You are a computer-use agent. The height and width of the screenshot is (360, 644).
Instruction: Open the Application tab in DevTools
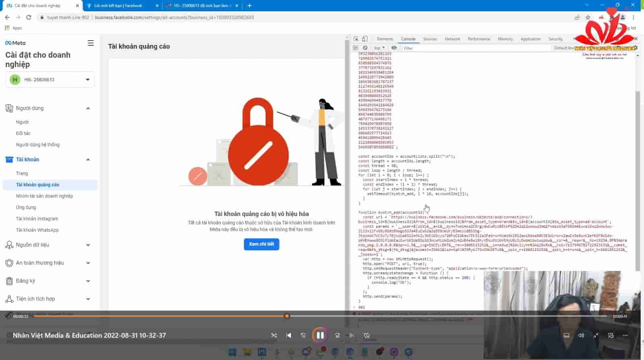(x=530, y=39)
